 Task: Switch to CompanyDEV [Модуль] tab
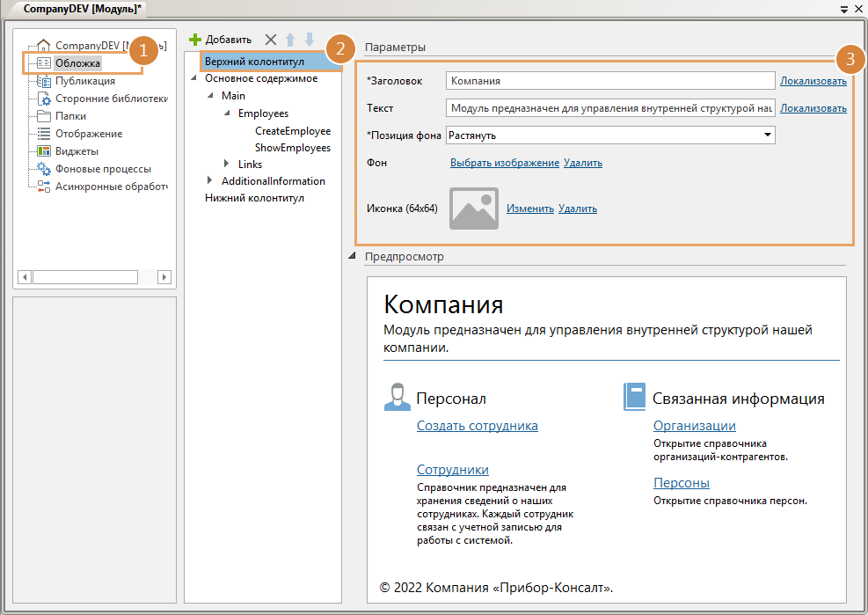[x=77, y=8]
